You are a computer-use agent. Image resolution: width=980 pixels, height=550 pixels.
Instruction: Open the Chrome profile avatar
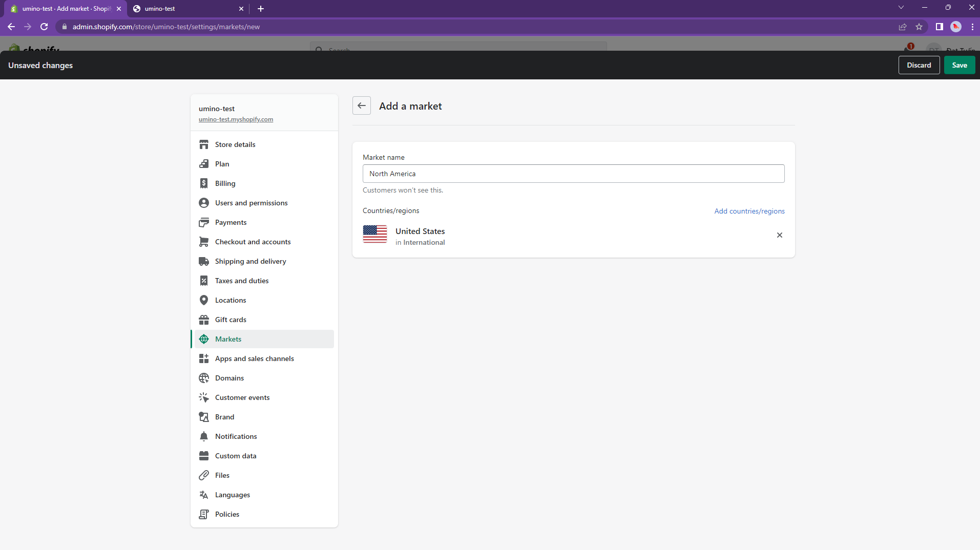956,27
